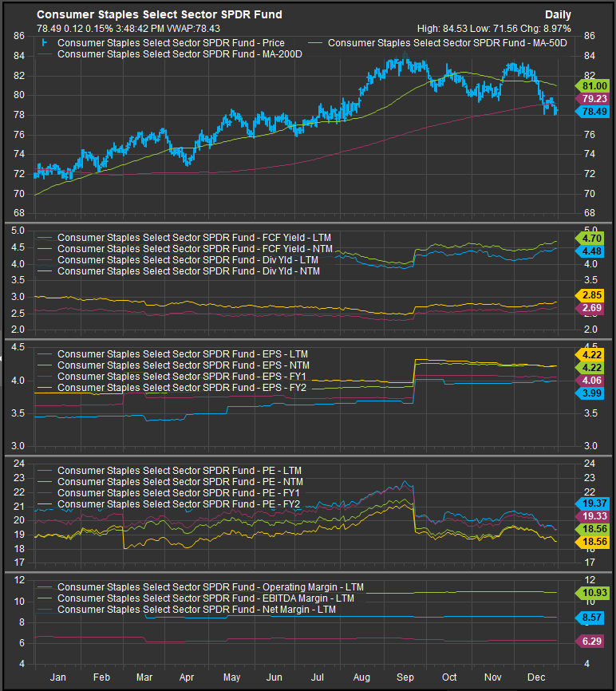The image size is (616, 691).
Task: Click the green 4.22 EPS value tag
Action: point(590,368)
